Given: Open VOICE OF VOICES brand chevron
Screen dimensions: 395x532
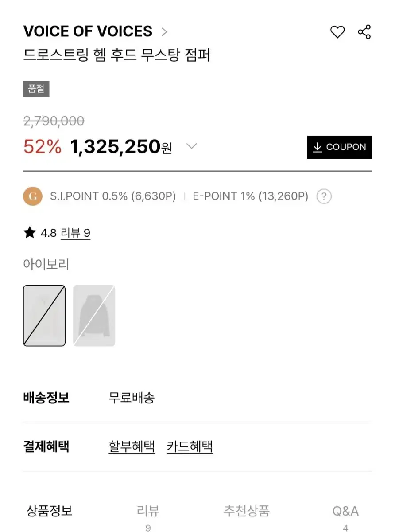Looking at the screenshot, I should tap(164, 32).
